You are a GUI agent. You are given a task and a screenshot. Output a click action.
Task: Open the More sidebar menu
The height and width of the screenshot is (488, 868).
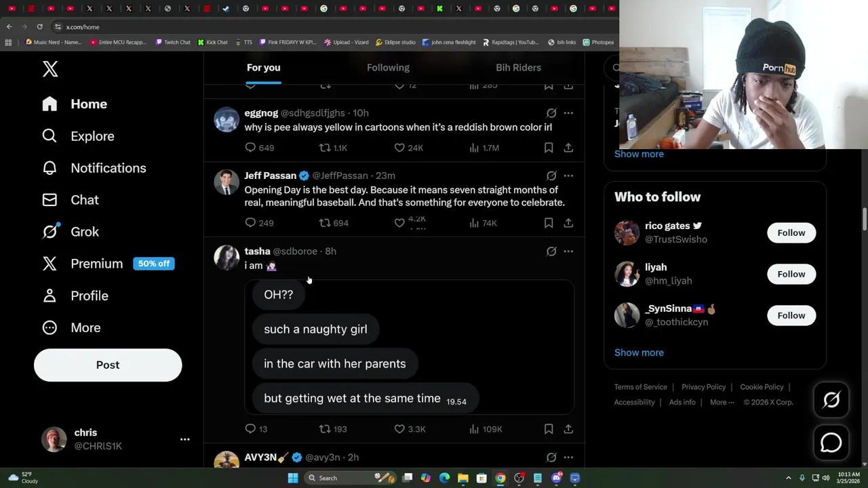(x=71, y=327)
